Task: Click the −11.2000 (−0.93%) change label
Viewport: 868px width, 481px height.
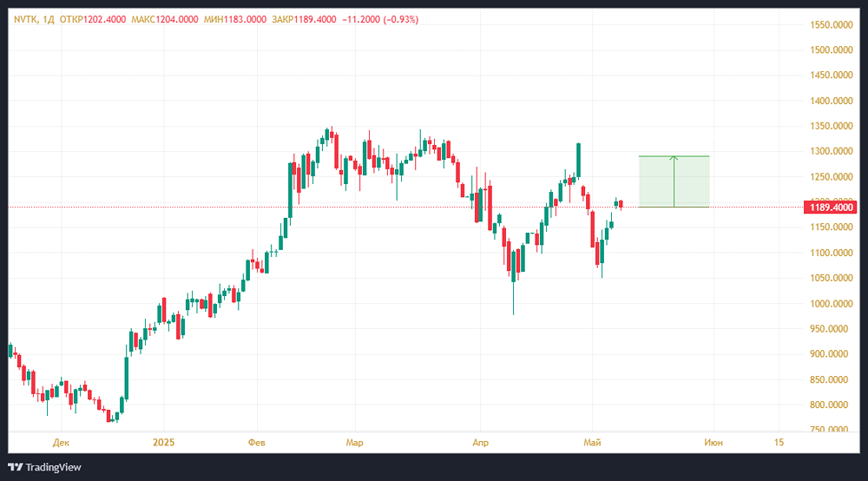Action: pos(382,19)
